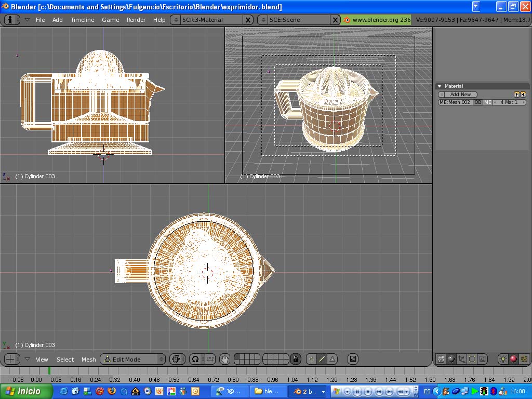This screenshot has height=399, width=532.
Task: Toggle the layer lock padlock button
Action: 296,359
